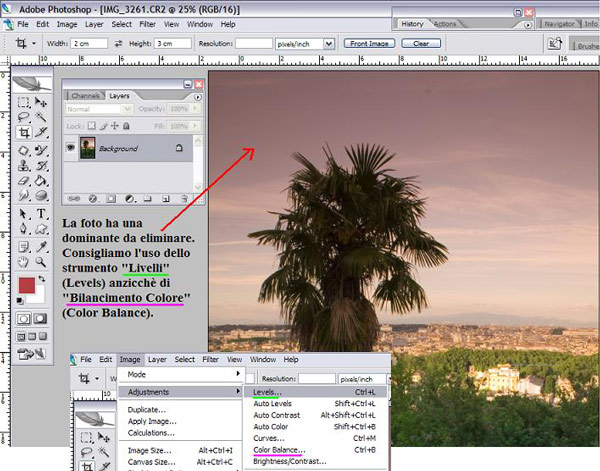Viewport: 600px width, 471px height.
Task: Select the Hand tool
Action: click(x=24, y=262)
